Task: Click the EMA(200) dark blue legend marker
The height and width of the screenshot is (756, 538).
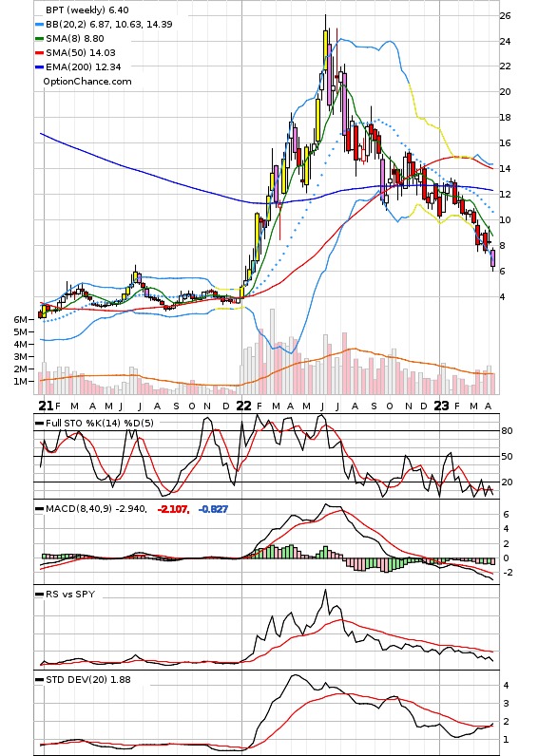Action: 40,67
